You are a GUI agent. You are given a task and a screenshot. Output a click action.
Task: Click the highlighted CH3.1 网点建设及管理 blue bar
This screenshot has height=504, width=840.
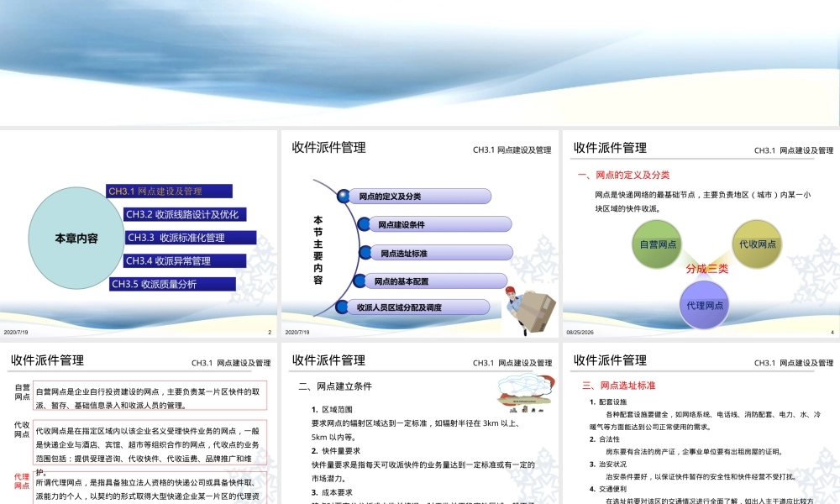170,192
